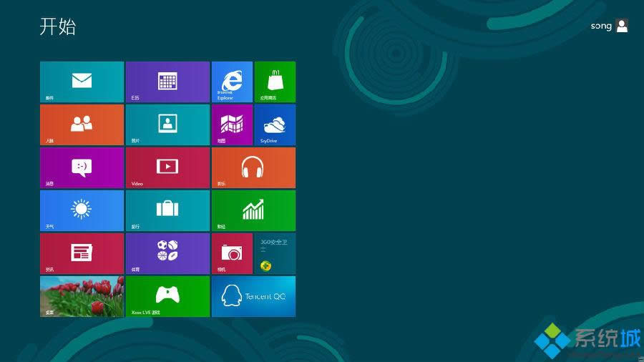Open the Photos tile

tap(167, 124)
